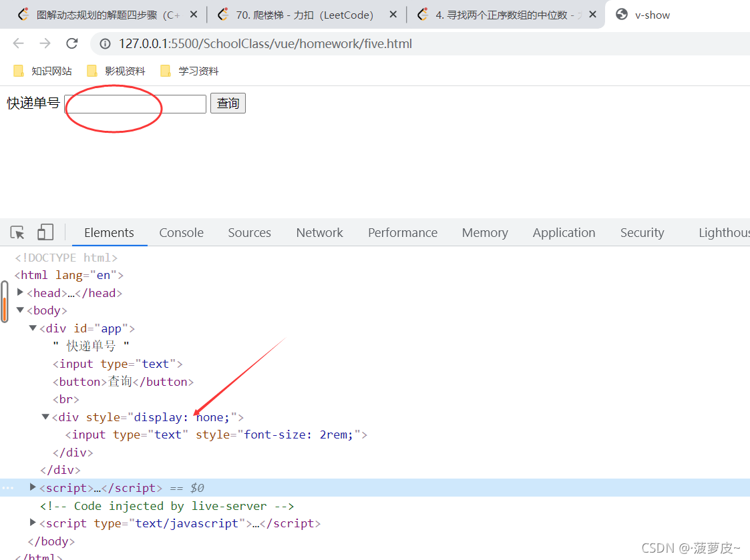The image size is (750, 560).
Task: Open site info icon in address bar
Action: 105,44
